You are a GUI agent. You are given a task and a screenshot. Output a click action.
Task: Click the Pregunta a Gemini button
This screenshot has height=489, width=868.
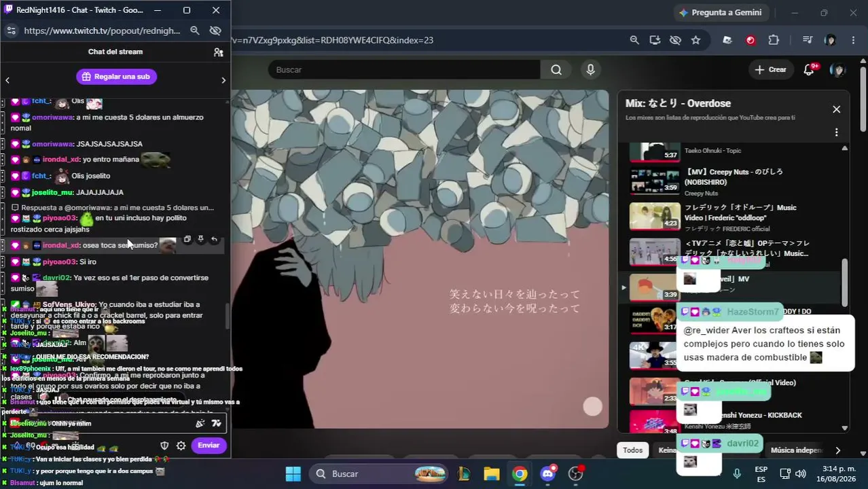click(x=720, y=12)
